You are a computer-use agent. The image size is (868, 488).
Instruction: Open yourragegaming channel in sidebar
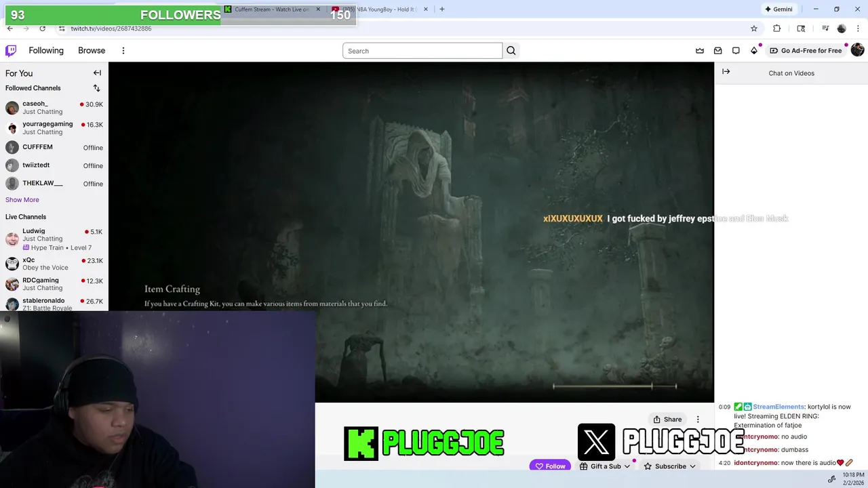[54, 128]
